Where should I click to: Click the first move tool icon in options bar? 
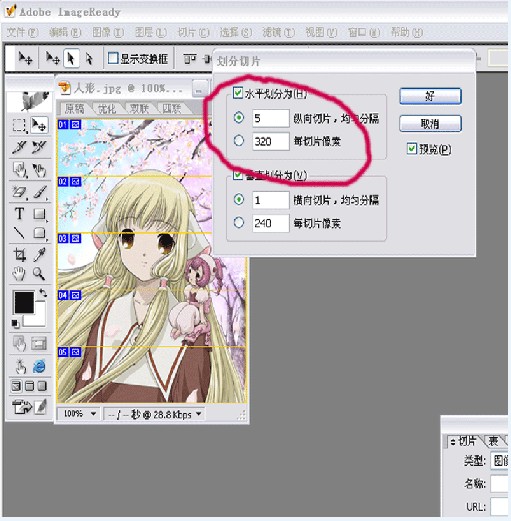click(x=25, y=59)
